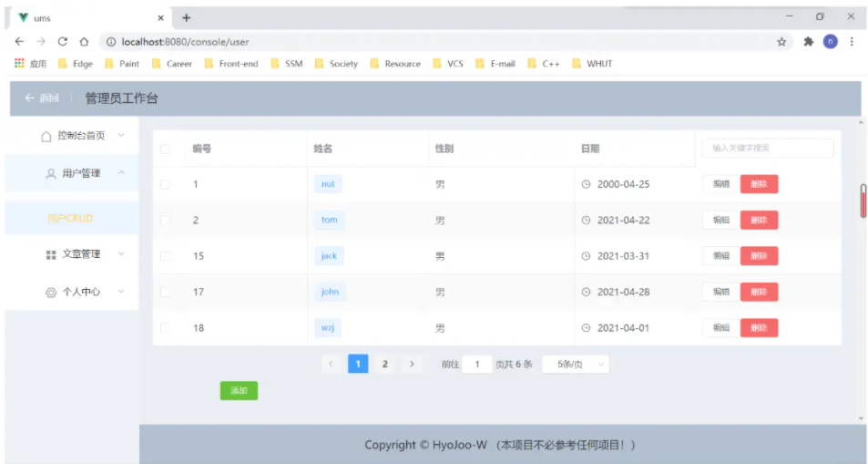868x464 pixels.
Task: Click the previous page left chevron
Action: 331,365
